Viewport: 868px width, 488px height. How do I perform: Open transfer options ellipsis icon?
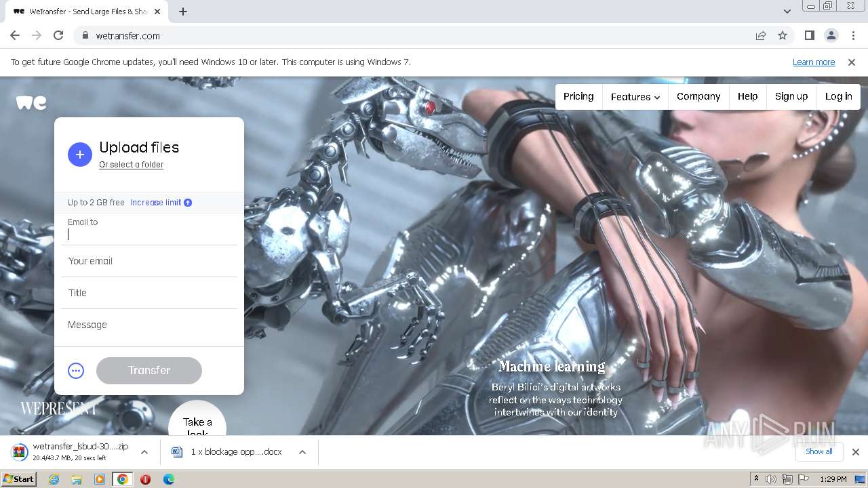76,371
